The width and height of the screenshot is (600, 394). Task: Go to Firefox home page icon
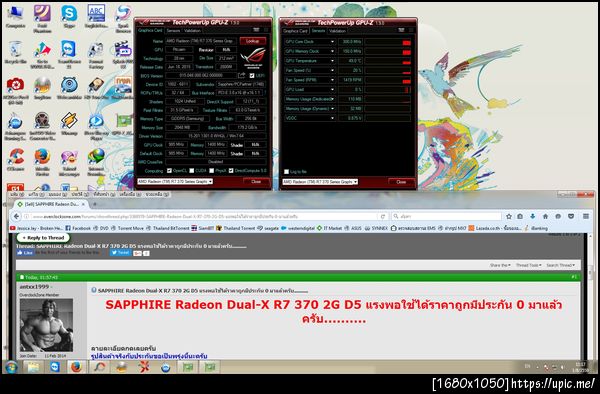pos(545,216)
